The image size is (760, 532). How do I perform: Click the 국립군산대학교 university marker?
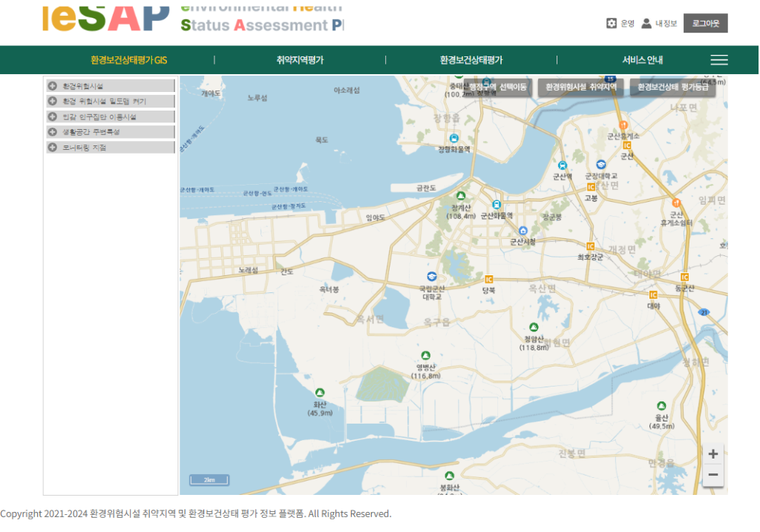pos(431,277)
